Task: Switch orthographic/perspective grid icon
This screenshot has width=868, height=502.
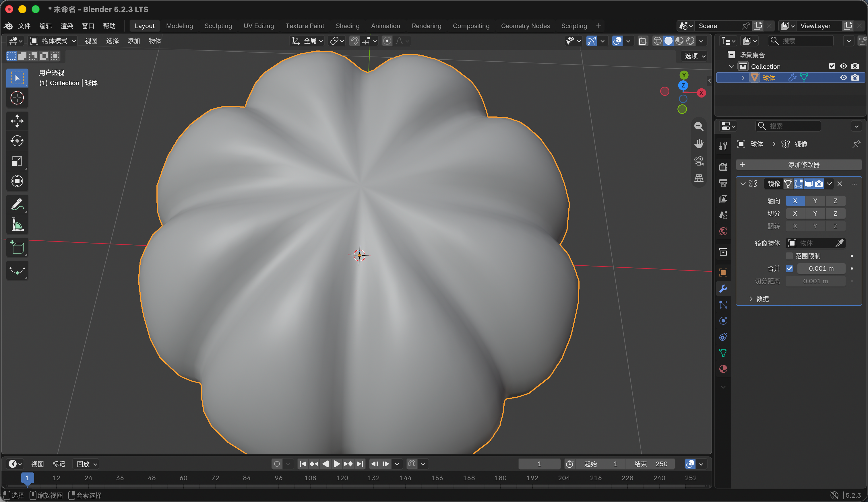Action: (699, 178)
